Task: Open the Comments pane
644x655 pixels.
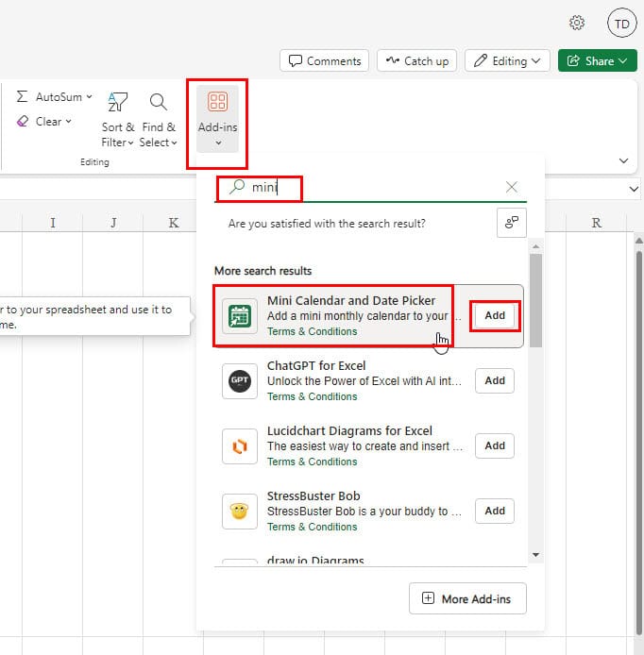Action: (324, 61)
